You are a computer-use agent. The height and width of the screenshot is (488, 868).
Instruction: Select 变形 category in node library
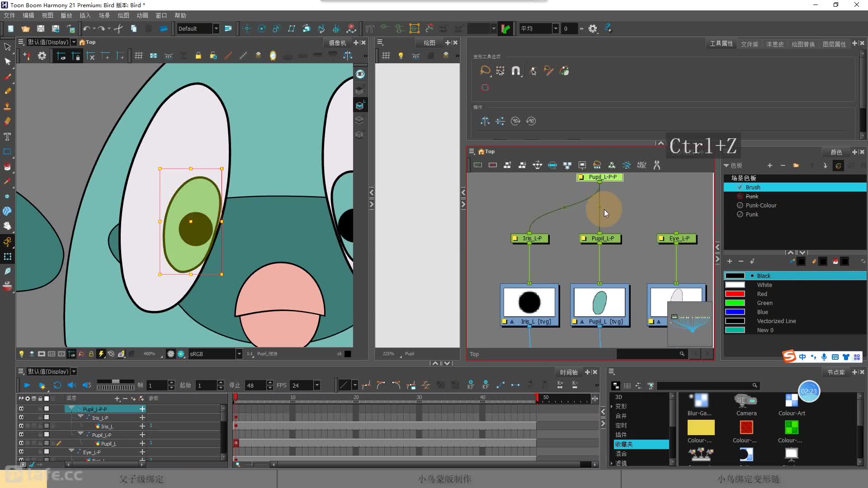pos(621,406)
